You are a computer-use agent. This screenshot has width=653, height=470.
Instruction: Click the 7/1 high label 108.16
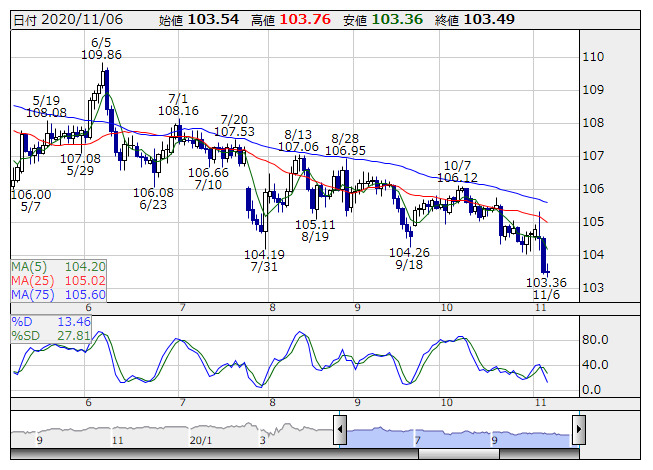tap(178, 111)
